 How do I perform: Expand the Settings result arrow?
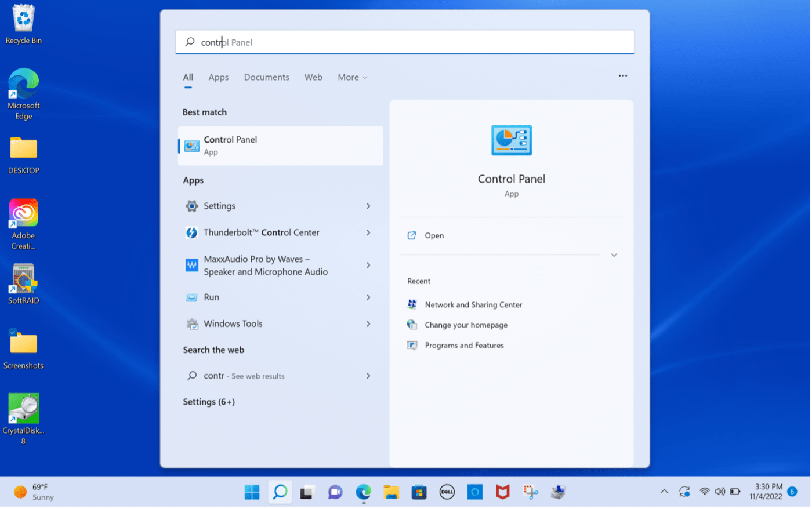[x=369, y=206]
